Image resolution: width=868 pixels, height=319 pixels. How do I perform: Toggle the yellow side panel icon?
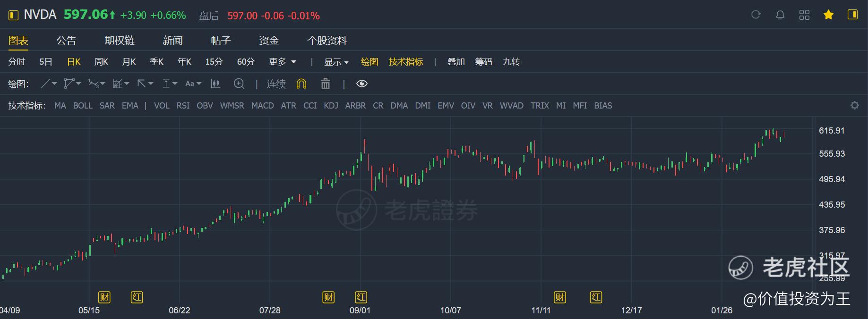852,15
